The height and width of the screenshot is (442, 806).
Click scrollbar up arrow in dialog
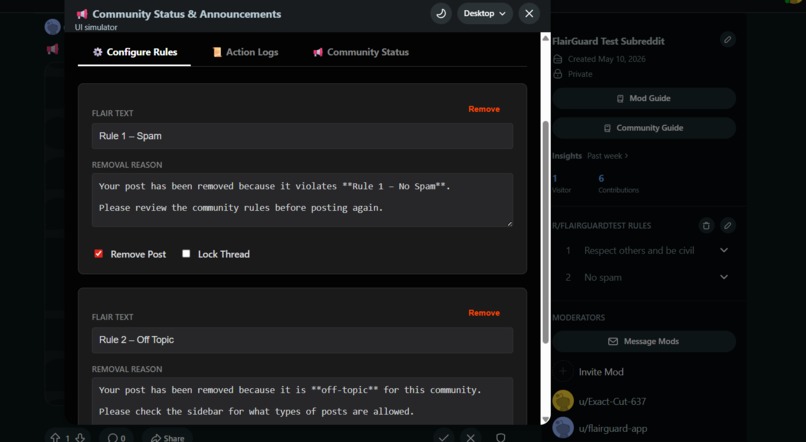[x=545, y=38]
